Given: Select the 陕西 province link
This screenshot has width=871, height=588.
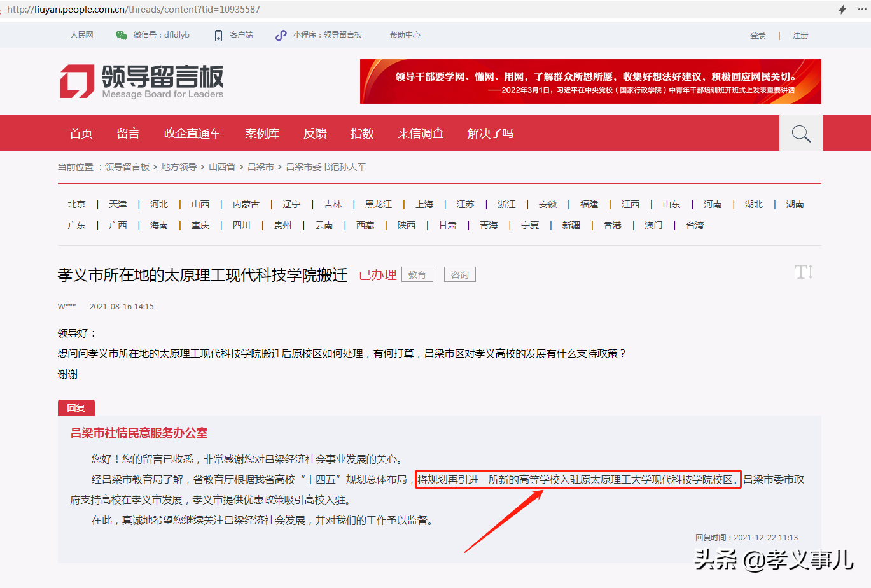Looking at the screenshot, I should click(407, 225).
